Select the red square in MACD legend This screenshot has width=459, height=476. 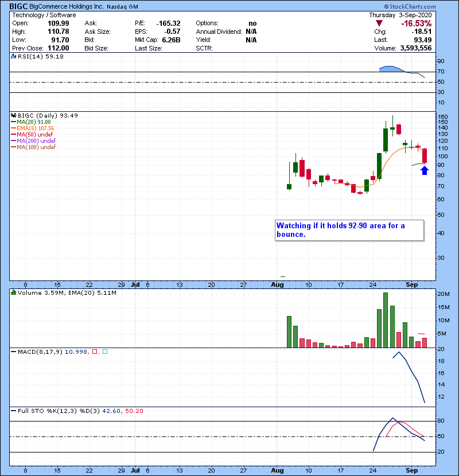tap(95, 352)
